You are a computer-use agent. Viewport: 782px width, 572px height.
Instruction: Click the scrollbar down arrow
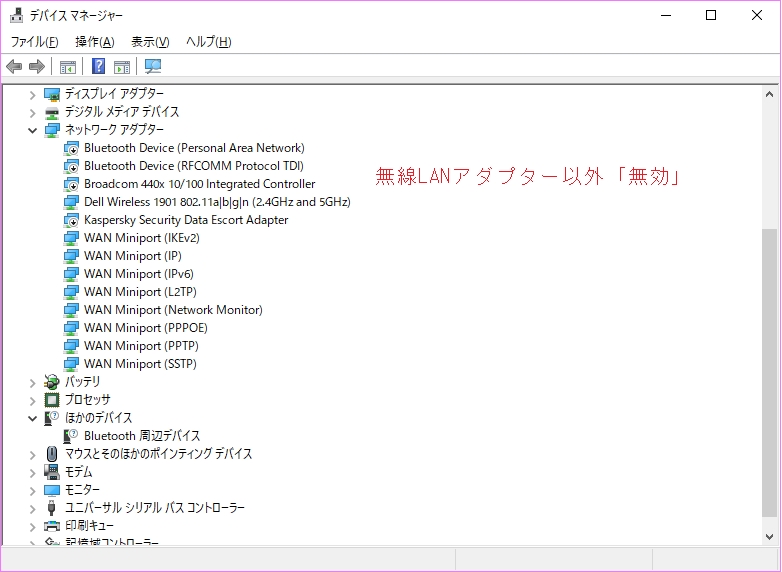click(x=770, y=537)
